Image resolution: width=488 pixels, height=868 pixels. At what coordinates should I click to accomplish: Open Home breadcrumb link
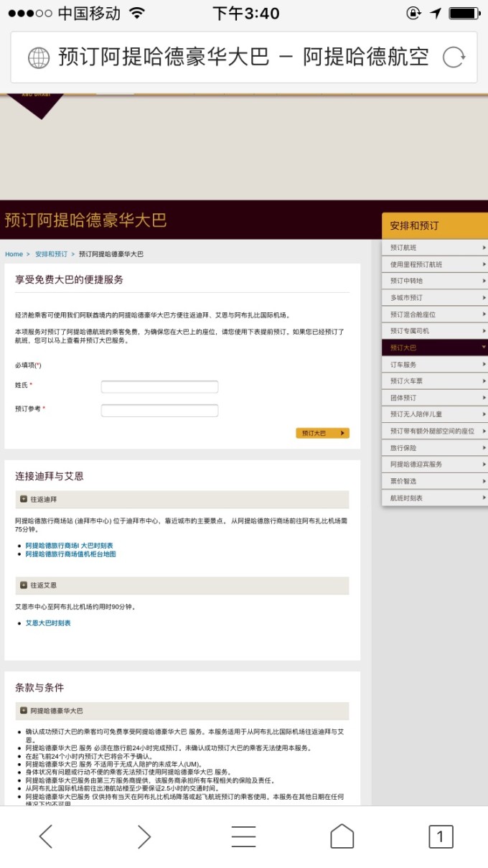click(14, 254)
